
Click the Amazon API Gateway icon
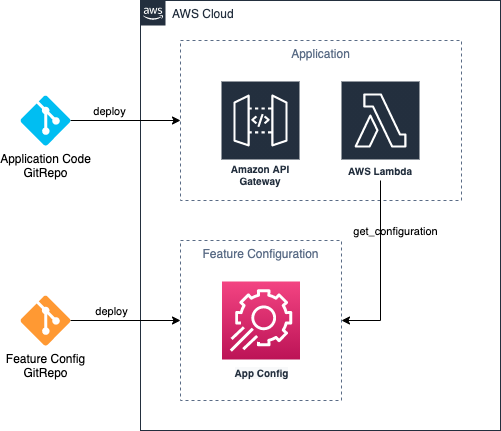point(260,120)
